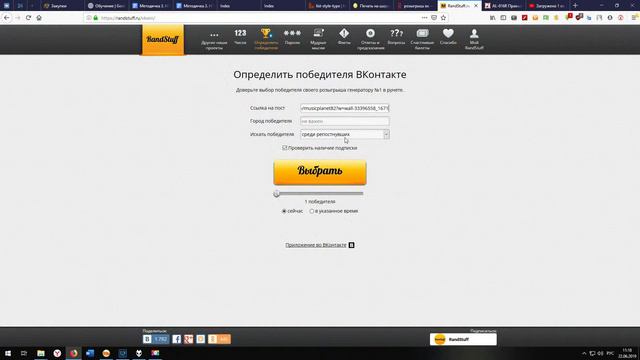Open the asterisks password generator

[292, 37]
